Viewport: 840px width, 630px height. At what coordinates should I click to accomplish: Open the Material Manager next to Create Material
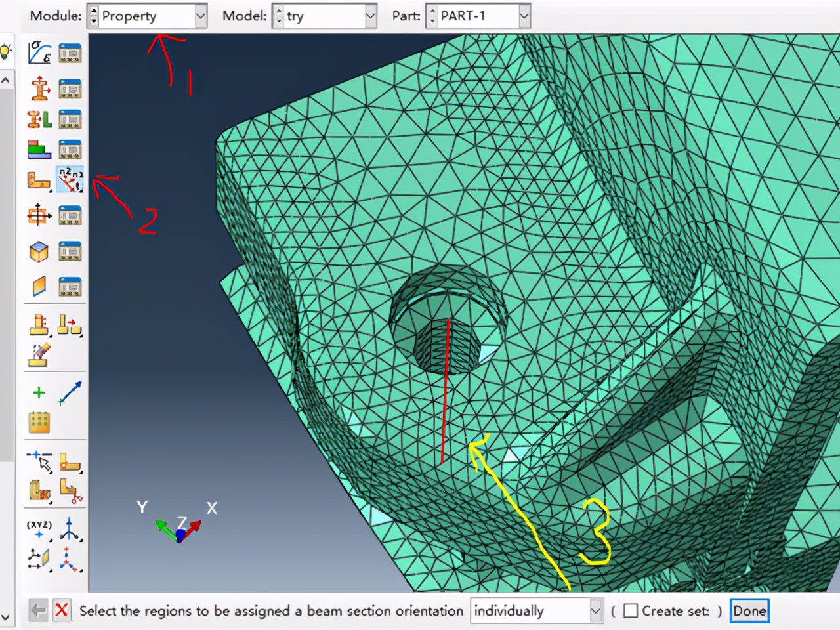pos(70,52)
